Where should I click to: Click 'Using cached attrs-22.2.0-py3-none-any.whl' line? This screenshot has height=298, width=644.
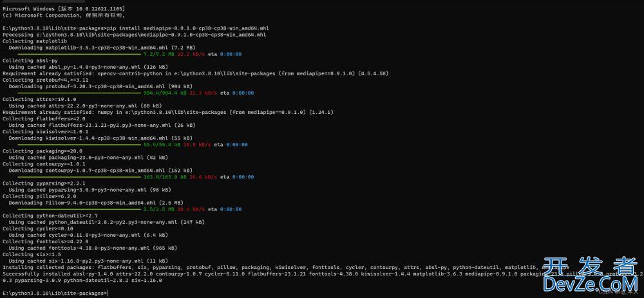click(85, 106)
